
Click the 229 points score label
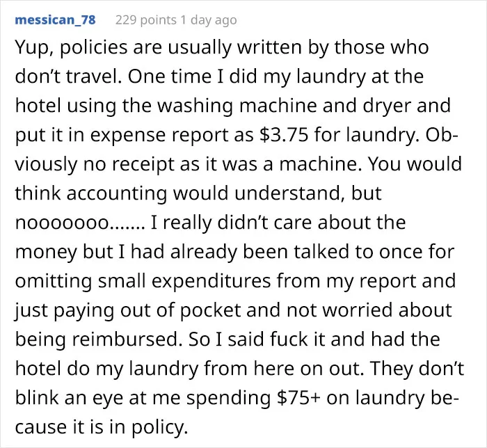click(146, 20)
